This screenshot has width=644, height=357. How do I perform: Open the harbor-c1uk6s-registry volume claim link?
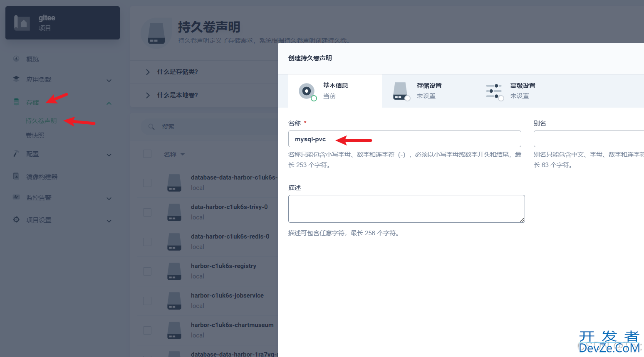tap(223, 266)
